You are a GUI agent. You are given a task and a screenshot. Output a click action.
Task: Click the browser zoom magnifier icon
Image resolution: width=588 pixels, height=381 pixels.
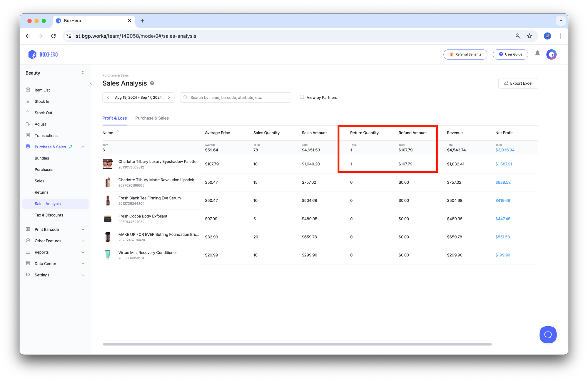[x=518, y=36]
